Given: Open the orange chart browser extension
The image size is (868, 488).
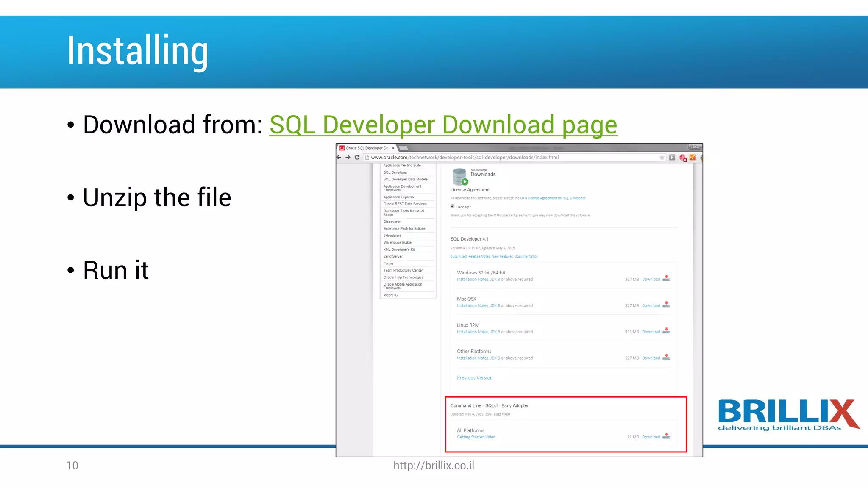Looking at the screenshot, I should point(693,158).
